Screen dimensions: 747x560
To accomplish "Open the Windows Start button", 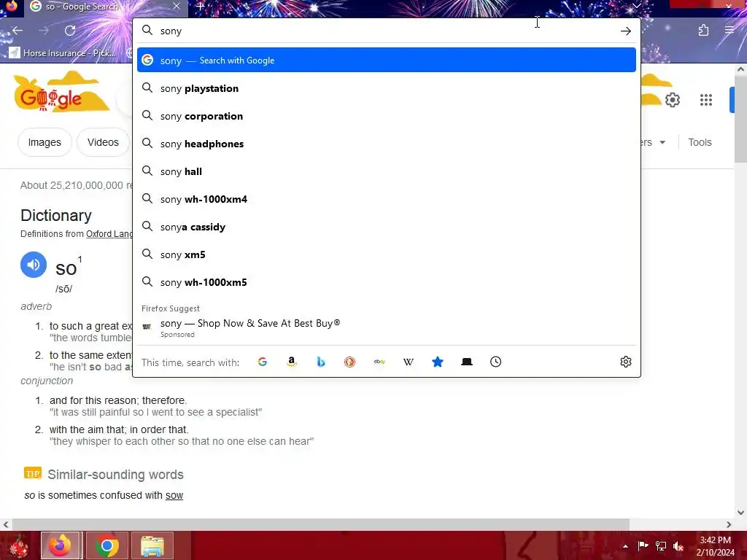I will coord(18,545).
